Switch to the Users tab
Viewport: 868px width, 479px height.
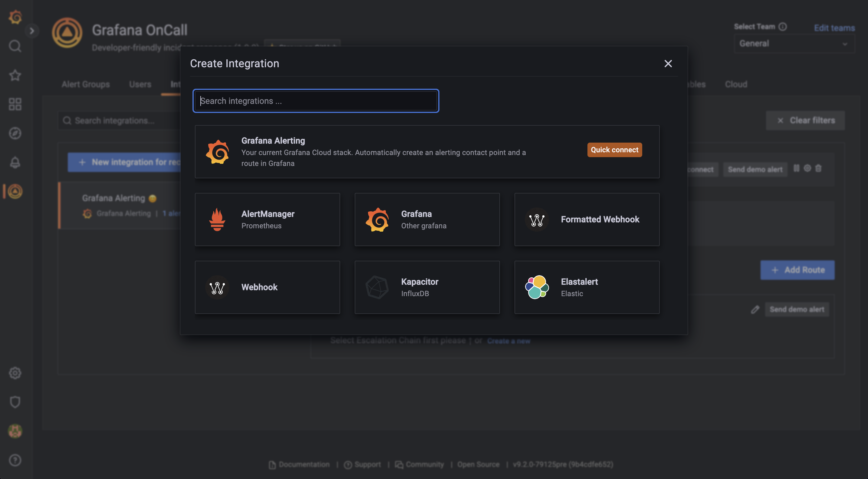[140, 84]
